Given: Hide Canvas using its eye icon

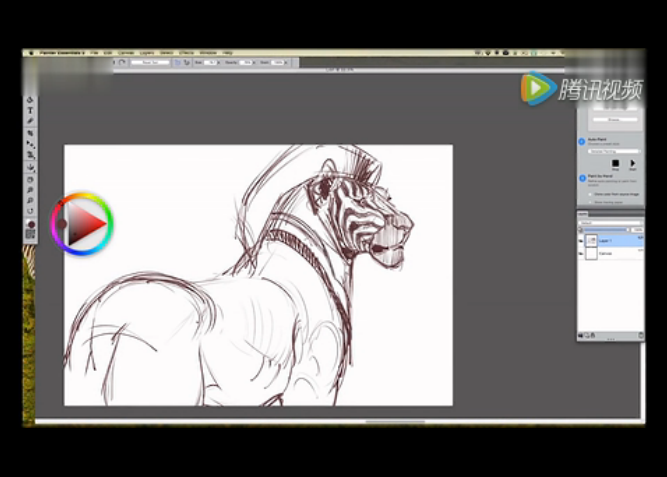Looking at the screenshot, I should click(x=581, y=254).
